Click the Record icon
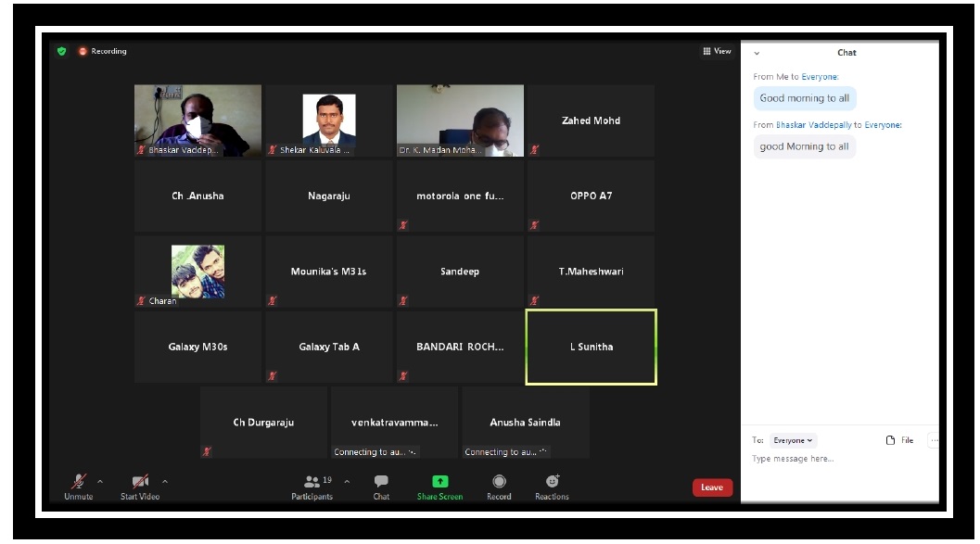Screen dimensions: 980x544 pos(499,482)
